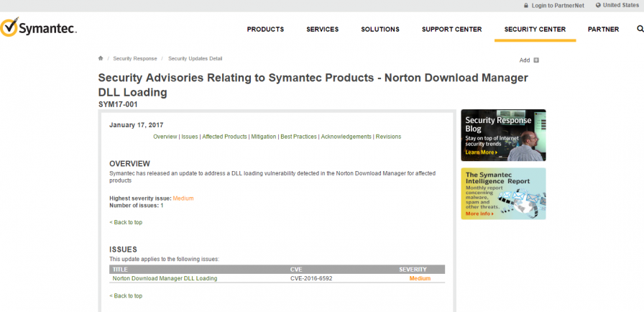Click the TITLE column header
The height and width of the screenshot is (312, 644).
120,270
